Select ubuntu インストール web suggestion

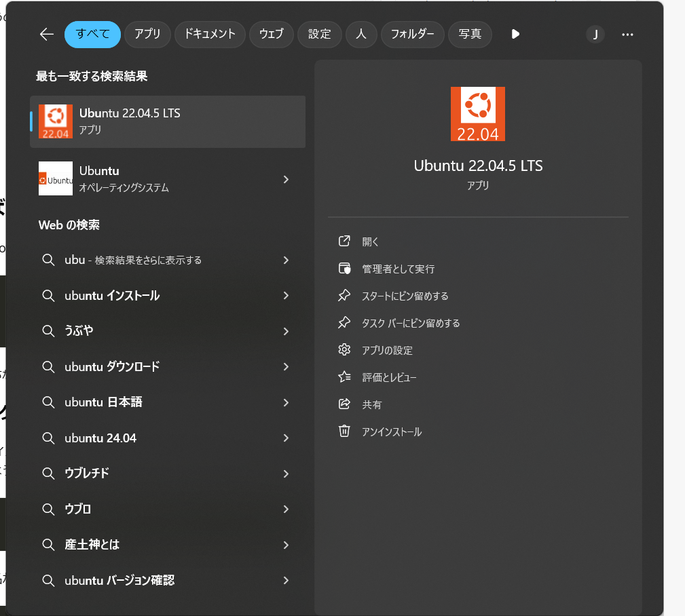point(168,296)
